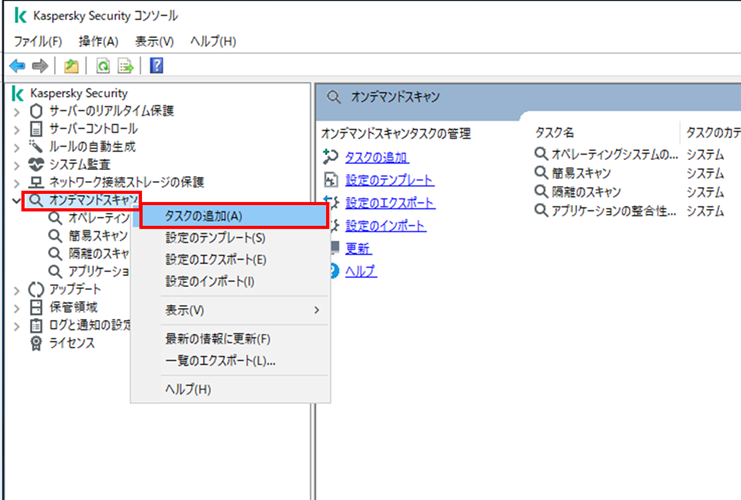
Task: Expand the サーバーコントロール node
Action: click(x=17, y=130)
